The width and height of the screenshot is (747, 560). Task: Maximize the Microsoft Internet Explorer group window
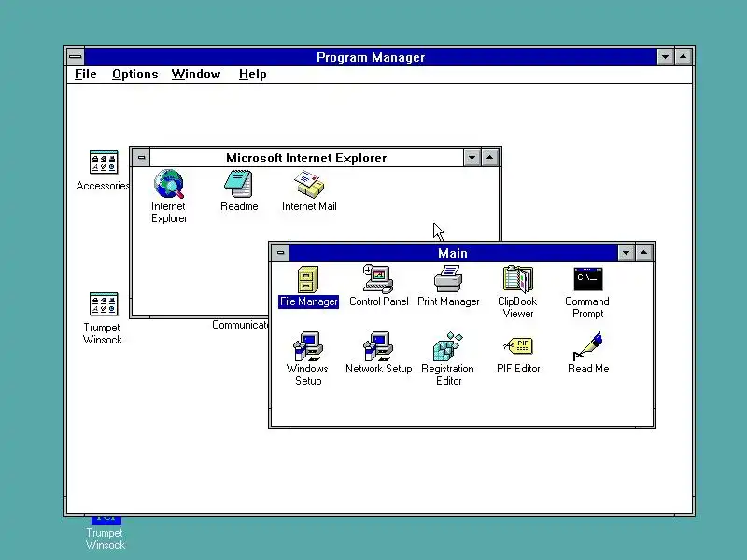489,158
